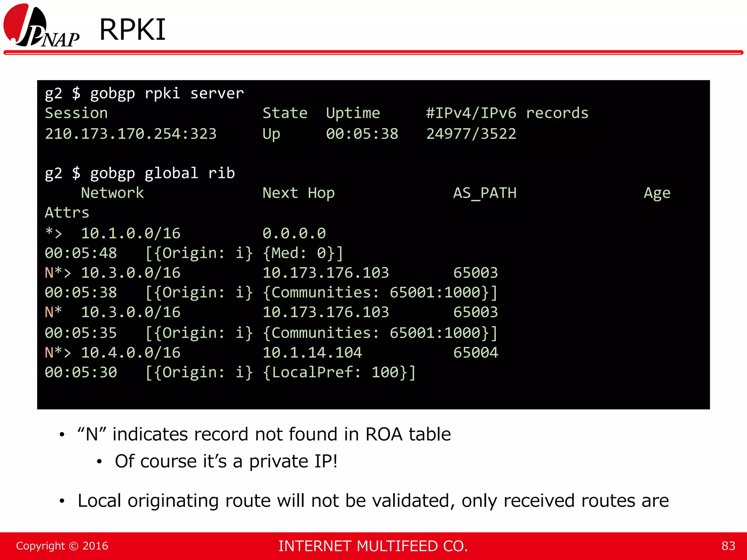Click the '{LocalPref: 100}]' attribute
This screenshot has height=560, width=747.
pyautogui.click(x=339, y=373)
